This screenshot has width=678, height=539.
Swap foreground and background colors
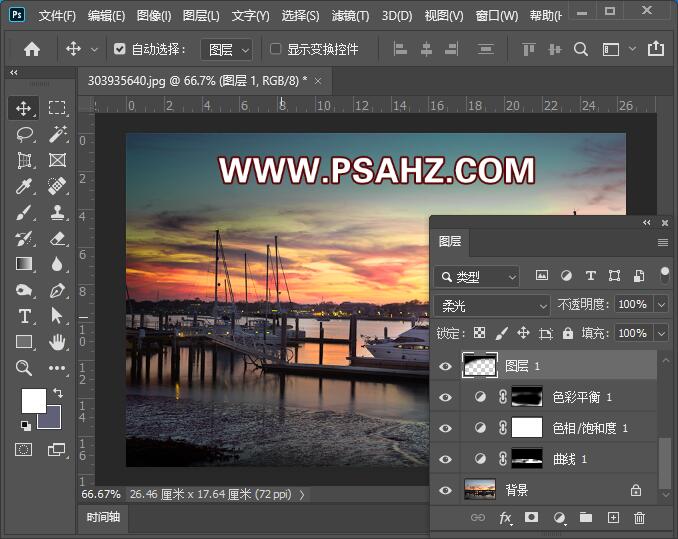(58, 392)
